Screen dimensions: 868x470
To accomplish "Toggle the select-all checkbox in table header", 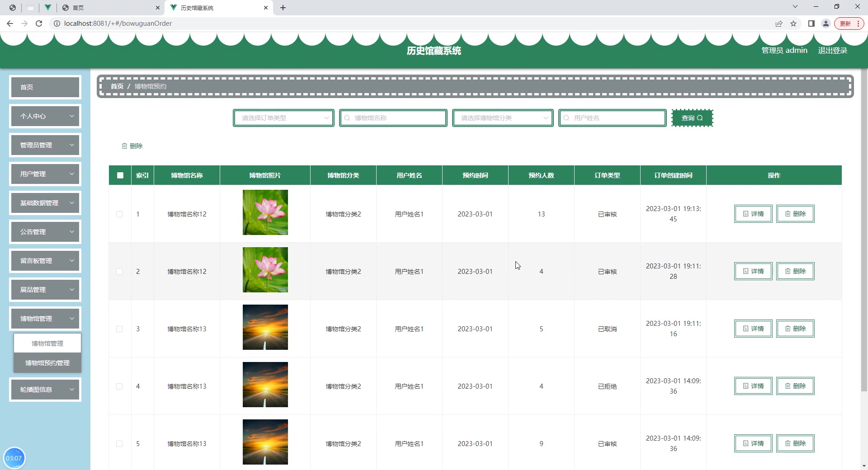I will tap(120, 175).
